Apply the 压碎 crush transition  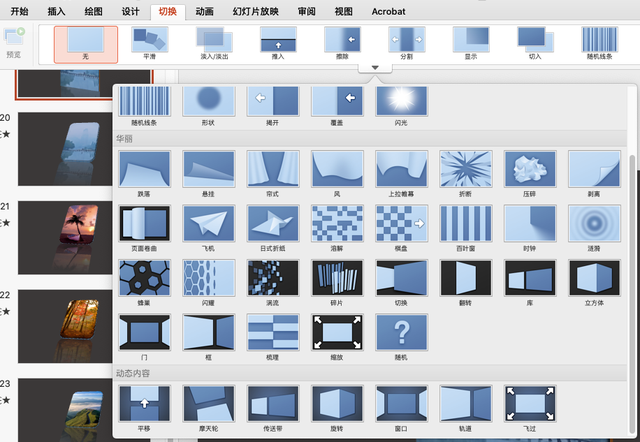coord(529,168)
